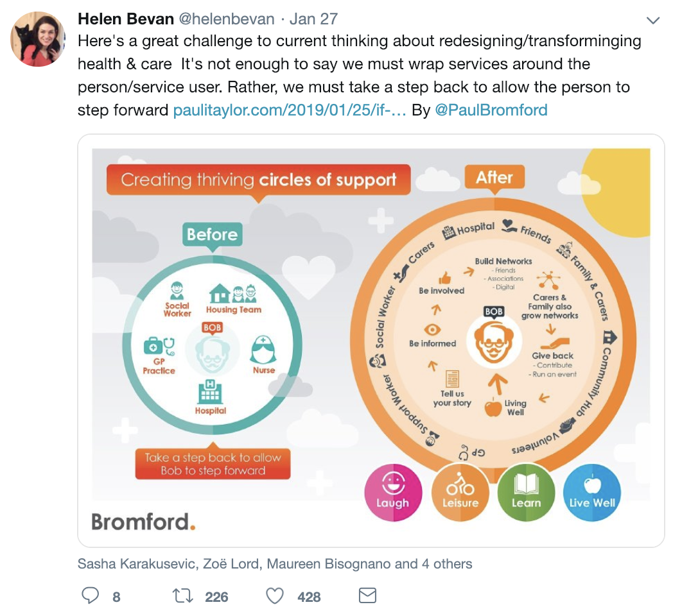
Task: Click the blue Live Well circle
Action: tap(591, 492)
